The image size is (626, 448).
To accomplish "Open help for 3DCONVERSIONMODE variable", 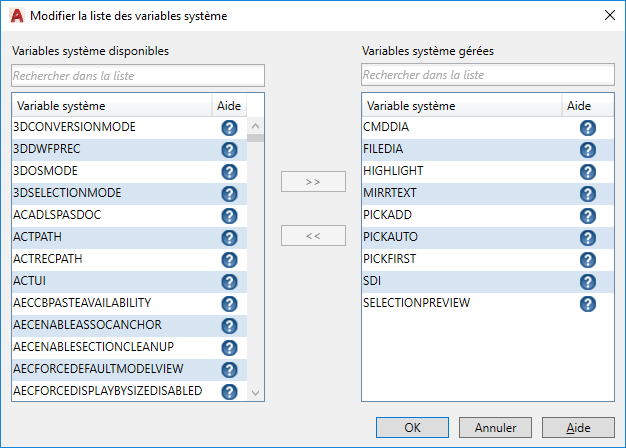I will click(228, 128).
